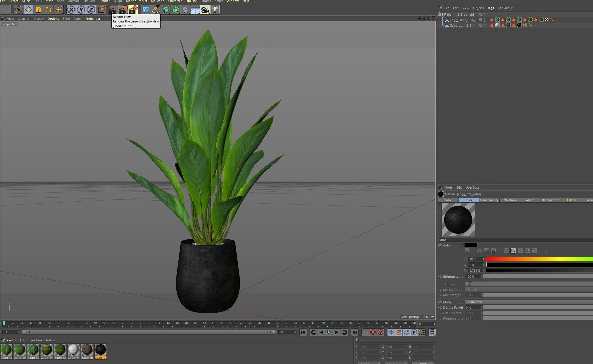The image size is (593, 364).
Task: Toggle the Z axis lock
Action: pyautogui.click(x=91, y=10)
